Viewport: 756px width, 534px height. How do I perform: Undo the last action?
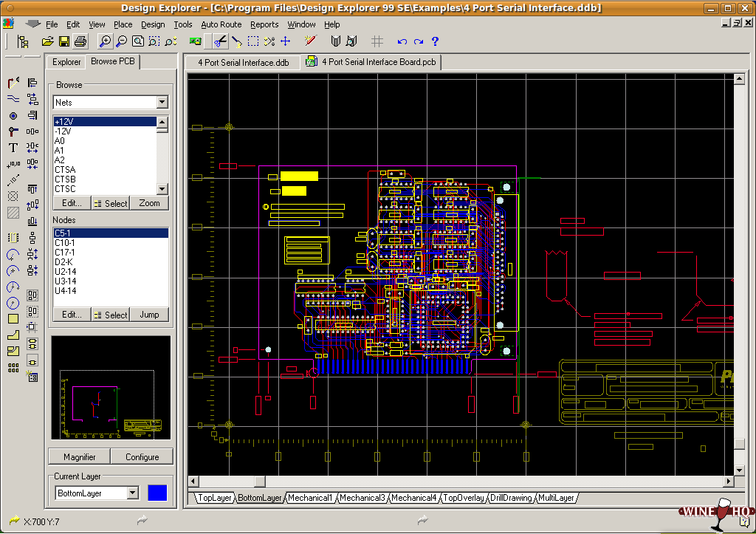[401, 41]
